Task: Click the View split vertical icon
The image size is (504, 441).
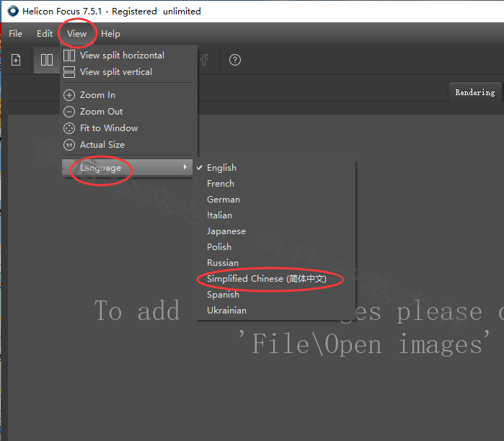Action: (69, 72)
